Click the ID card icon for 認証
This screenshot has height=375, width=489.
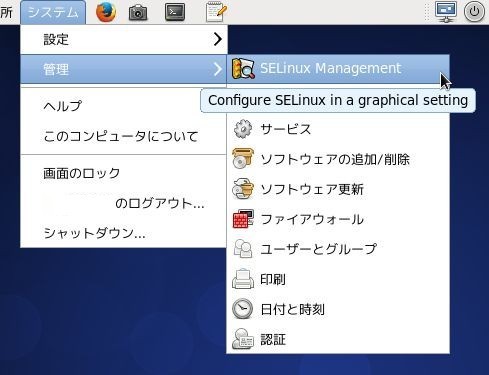pyautogui.click(x=242, y=339)
